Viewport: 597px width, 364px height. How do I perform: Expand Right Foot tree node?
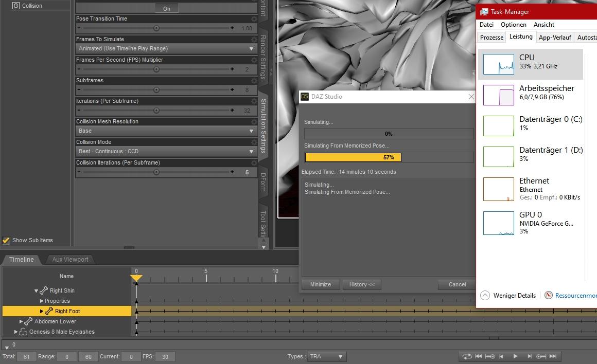click(42, 311)
